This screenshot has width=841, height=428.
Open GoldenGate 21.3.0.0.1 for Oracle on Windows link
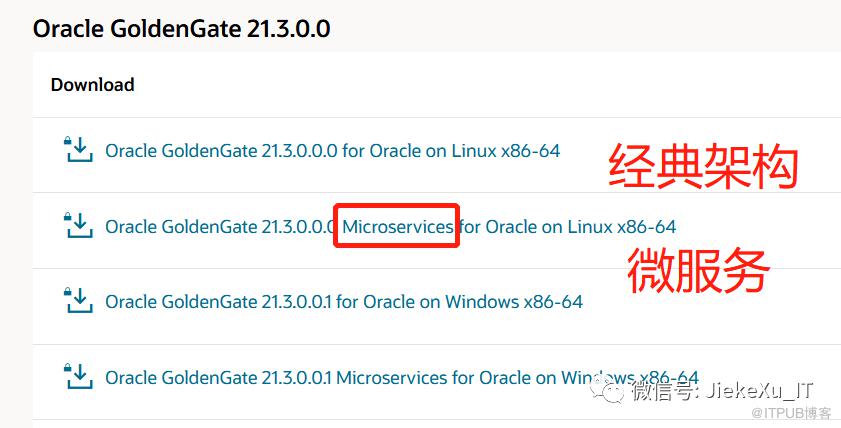[x=343, y=301]
